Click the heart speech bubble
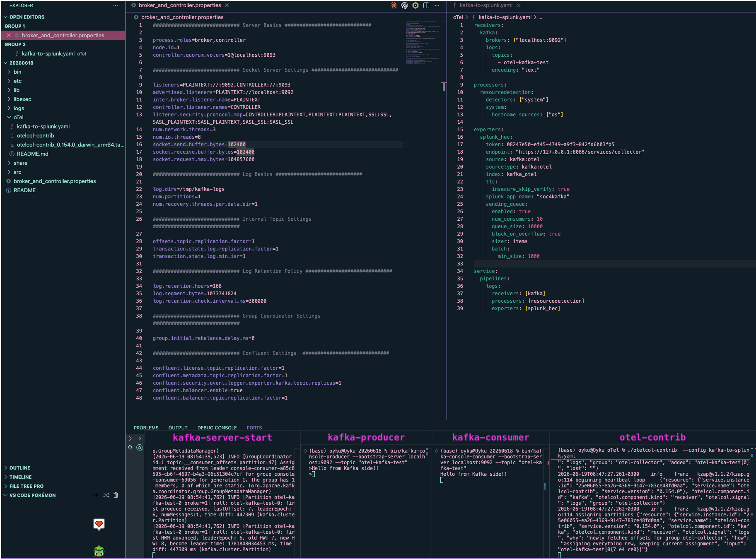756x559 pixels. click(x=99, y=525)
